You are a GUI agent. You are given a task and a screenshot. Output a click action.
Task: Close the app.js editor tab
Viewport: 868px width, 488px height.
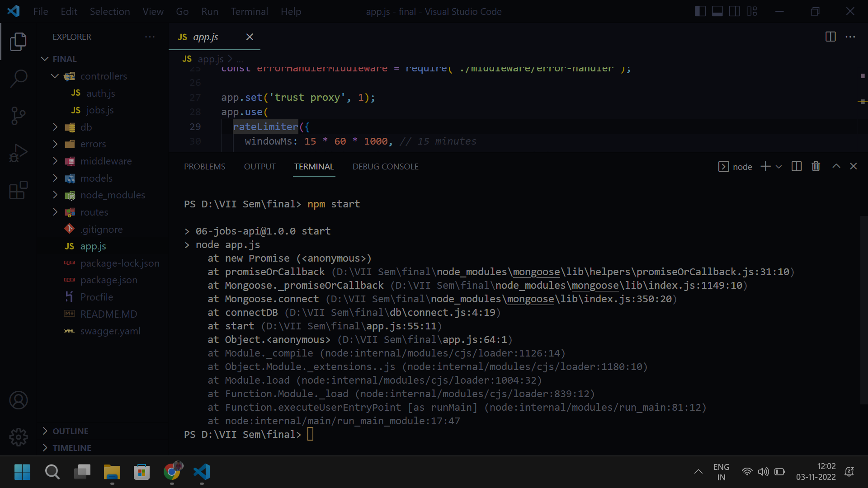tap(250, 37)
